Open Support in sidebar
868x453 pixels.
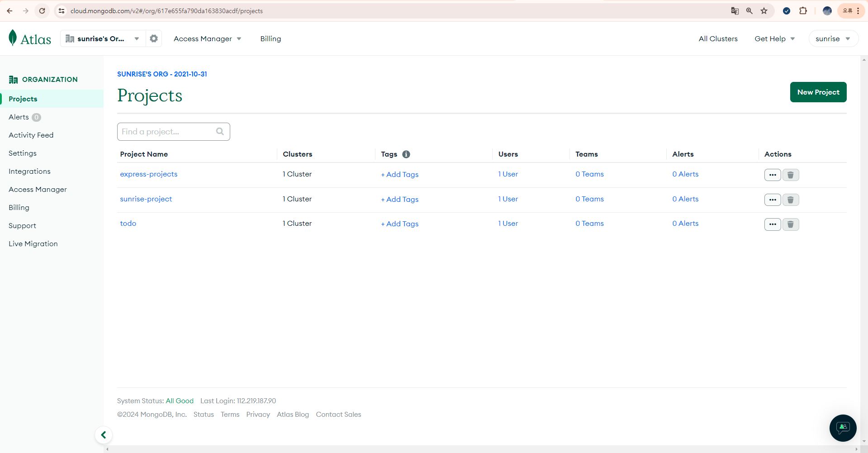(22, 226)
